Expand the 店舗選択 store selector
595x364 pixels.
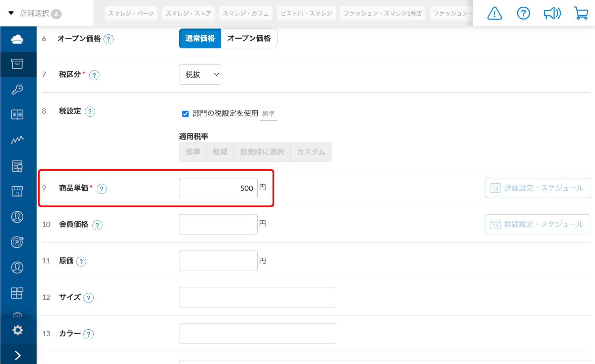pyautogui.click(x=35, y=13)
